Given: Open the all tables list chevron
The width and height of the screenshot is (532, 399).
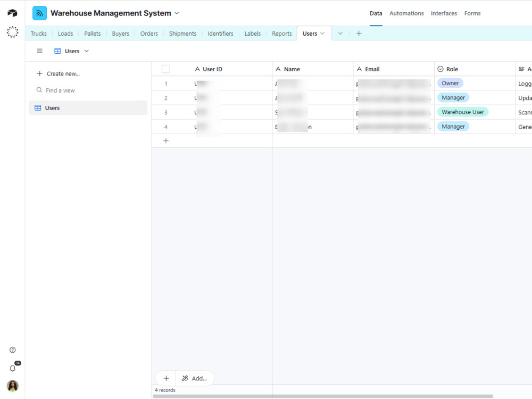Looking at the screenshot, I should [340, 33].
